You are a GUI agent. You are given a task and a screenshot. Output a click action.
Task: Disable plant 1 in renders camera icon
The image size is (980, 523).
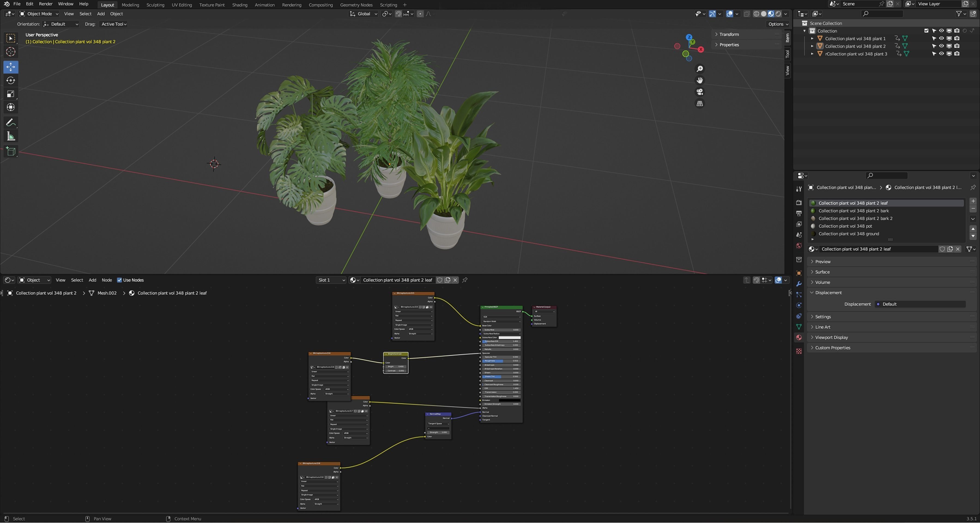pyautogui.click(x=957, y=38)
